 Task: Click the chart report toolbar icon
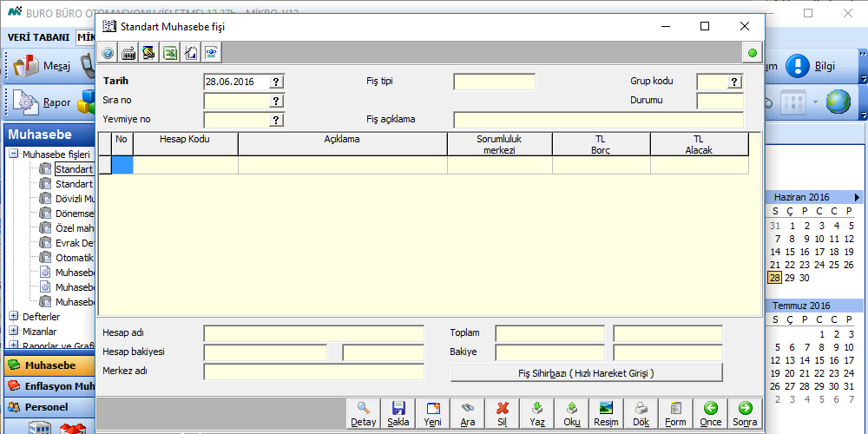(191, 53)
